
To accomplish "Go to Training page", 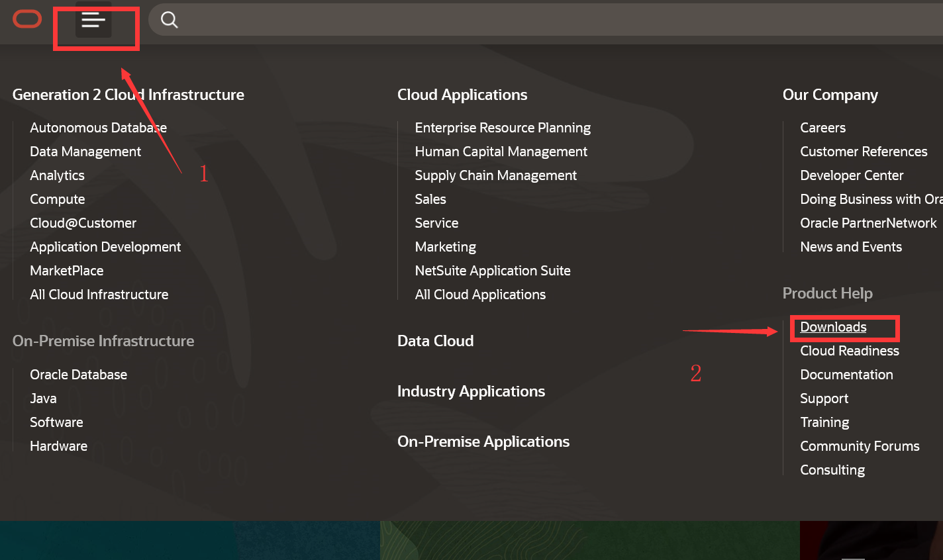I will [x=824, y=422].
